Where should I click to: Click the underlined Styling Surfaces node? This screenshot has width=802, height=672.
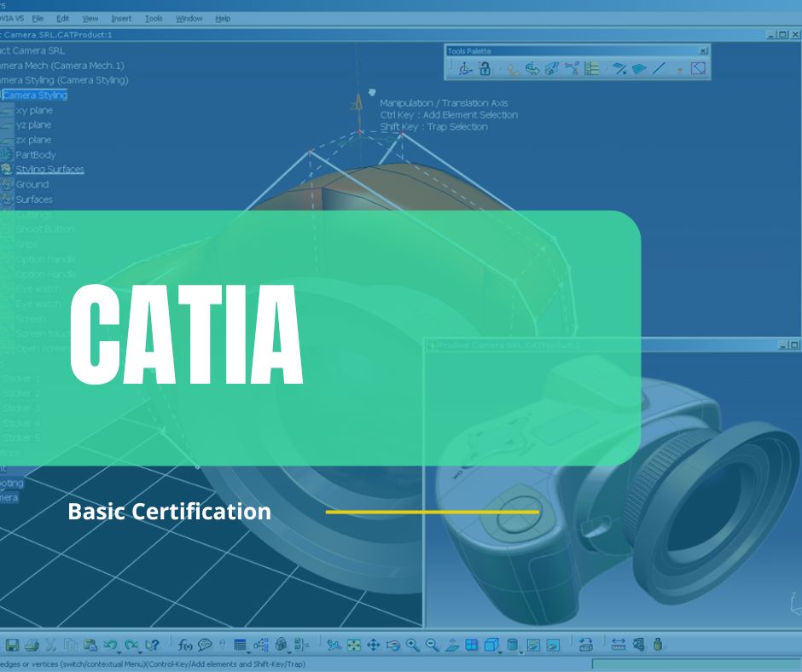pyautogui.click(x=49, y=169)
